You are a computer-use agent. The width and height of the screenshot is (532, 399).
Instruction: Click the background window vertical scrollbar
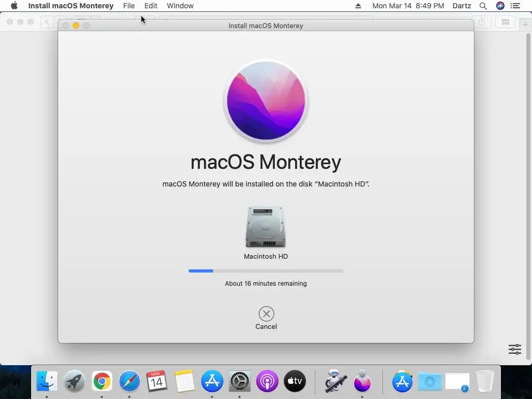click(528, 197)
